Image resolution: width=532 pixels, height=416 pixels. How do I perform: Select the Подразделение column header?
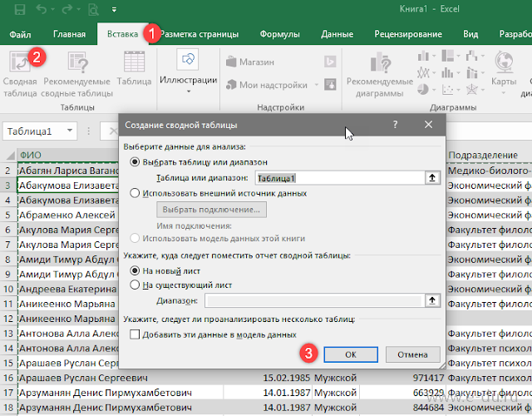490,156
